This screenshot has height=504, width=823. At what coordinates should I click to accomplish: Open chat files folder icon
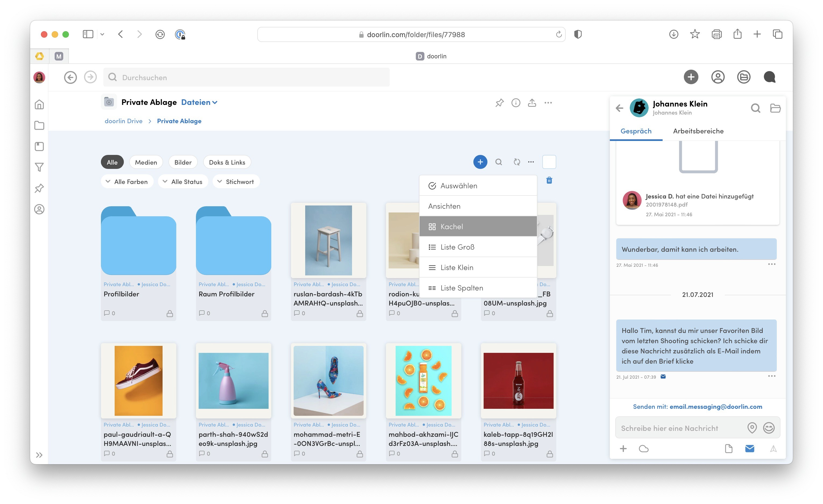(x=775, y=108)
